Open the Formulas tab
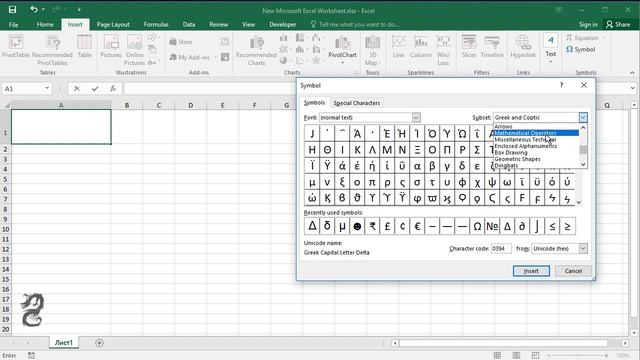640x360 pixels. (156, 24)
